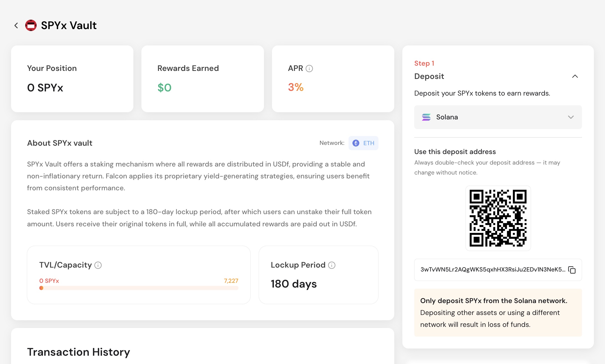Viewport: 605px width, 364px height.
Task: Click the Solana logo icon in selector
Action: (426, 117)
